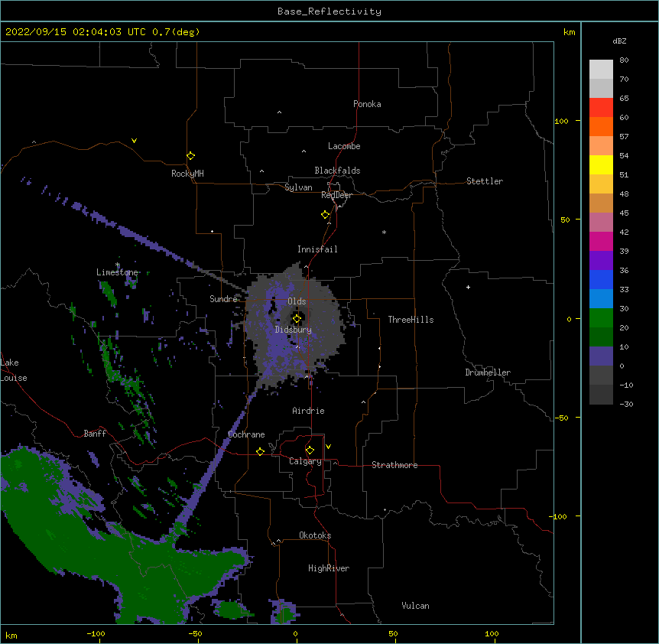Click the RedDeer city label
This screenshot has width=659, height=644.
click(336, 195)
